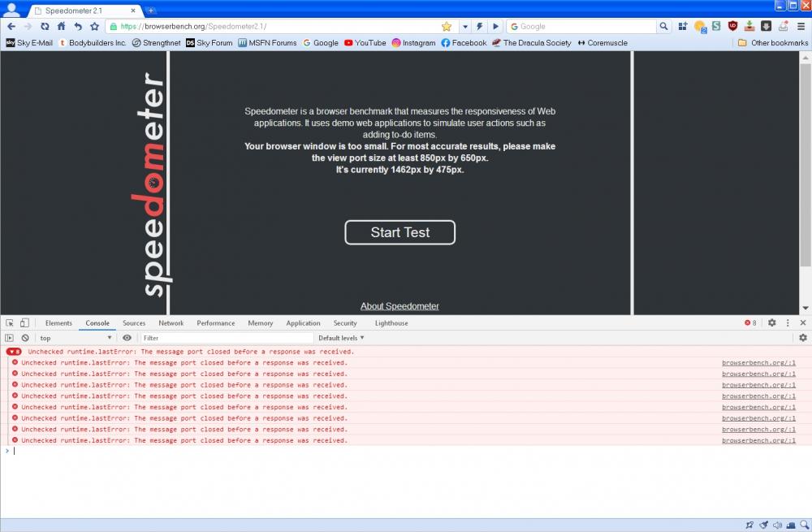Open DevTools settings gear
812x532 pixels.
coord(771,322)
